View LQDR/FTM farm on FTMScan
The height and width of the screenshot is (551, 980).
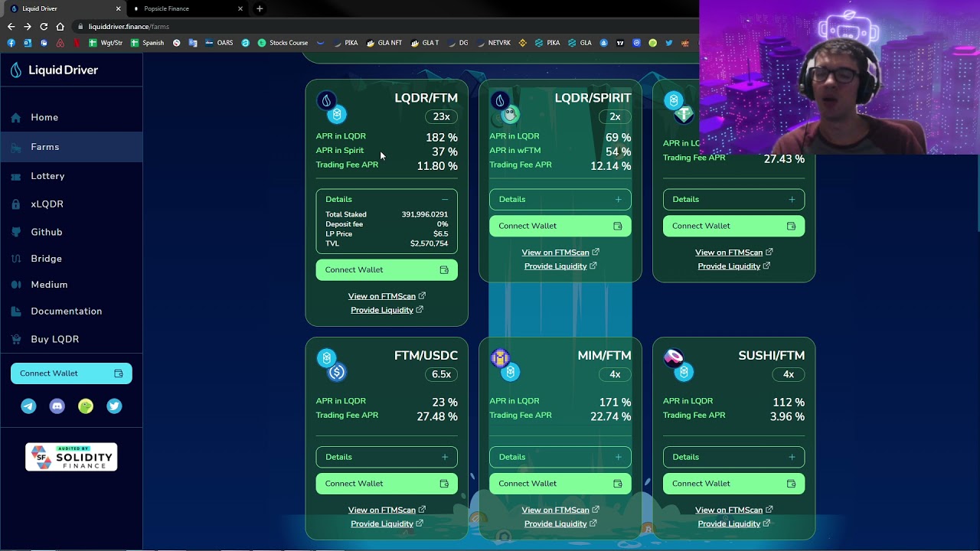pyautogui.click(x=387, y=296)
